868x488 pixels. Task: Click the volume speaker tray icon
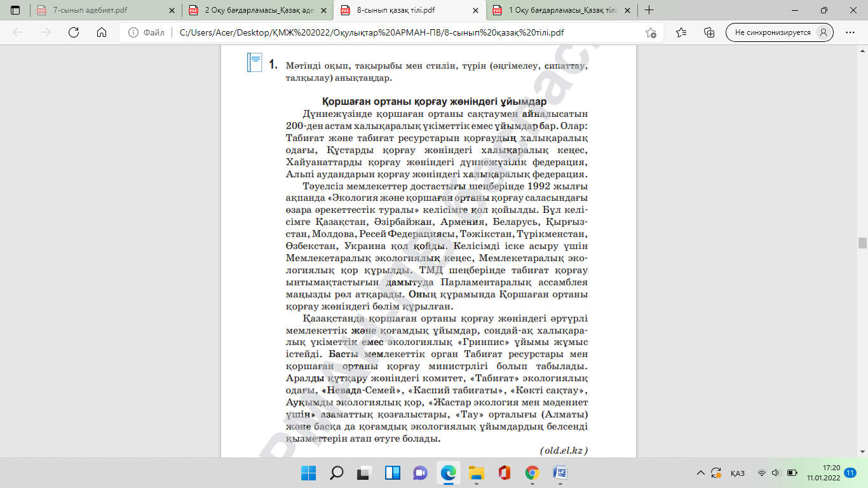(x=776, y=473)
